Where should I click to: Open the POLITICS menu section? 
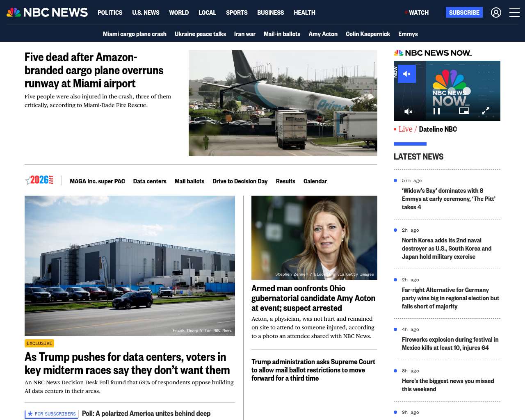[110, 13]
